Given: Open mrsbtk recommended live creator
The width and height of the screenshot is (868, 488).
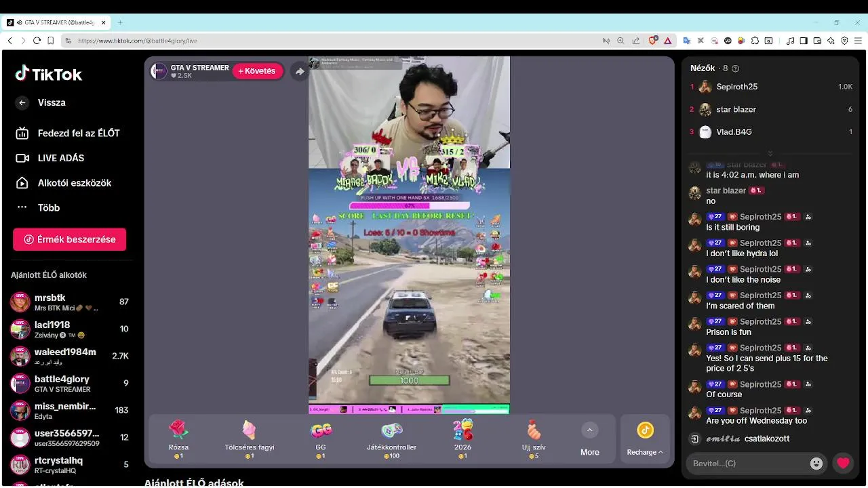Looking at the screenshot, I should pyautogui.click(x=69, y=302).
